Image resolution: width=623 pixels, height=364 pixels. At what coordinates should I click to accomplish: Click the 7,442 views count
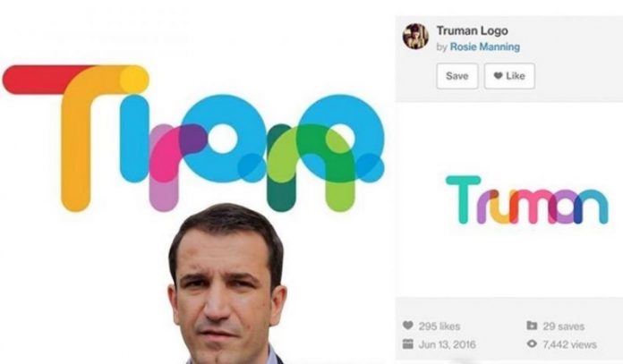[569, 344]
